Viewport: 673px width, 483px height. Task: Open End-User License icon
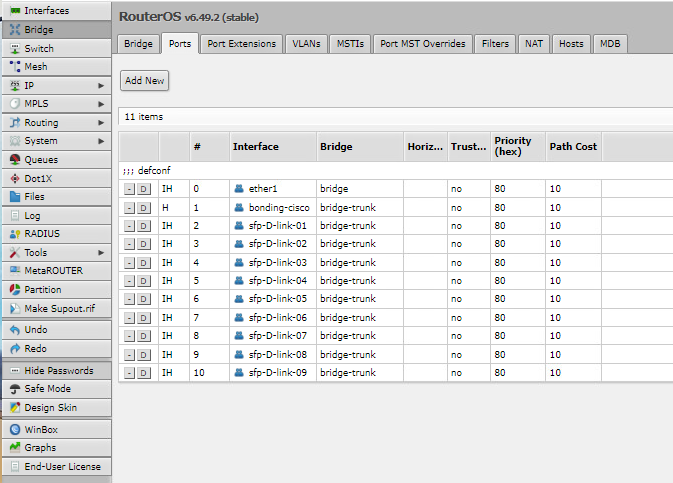(15, 466)
